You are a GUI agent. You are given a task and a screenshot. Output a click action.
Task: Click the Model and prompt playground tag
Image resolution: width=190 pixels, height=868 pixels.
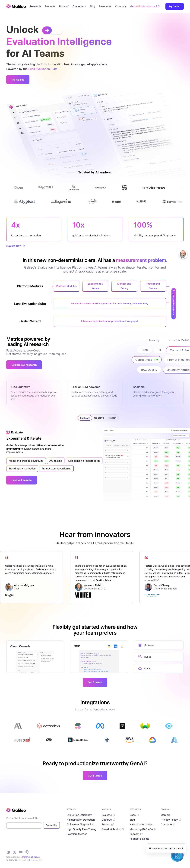[26, 461]
